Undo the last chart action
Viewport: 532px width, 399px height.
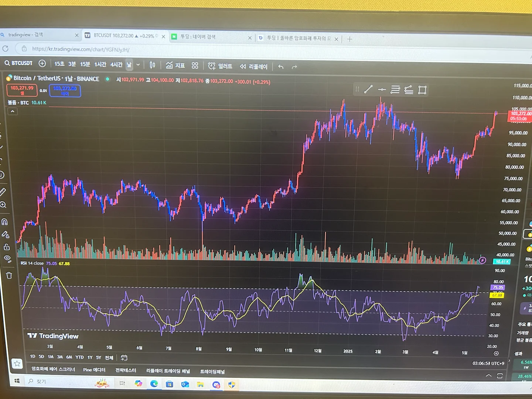281,67
